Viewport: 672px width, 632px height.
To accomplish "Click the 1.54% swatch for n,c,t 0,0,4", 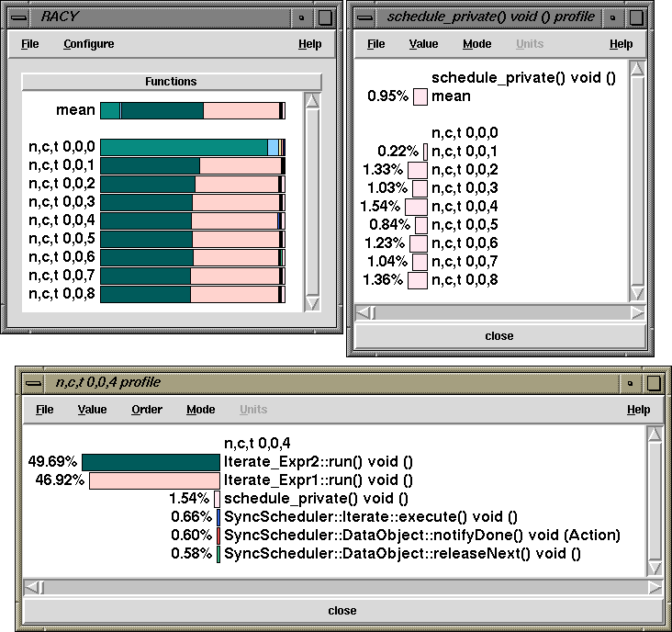I will pyautogui.click(x=416, y=207).
